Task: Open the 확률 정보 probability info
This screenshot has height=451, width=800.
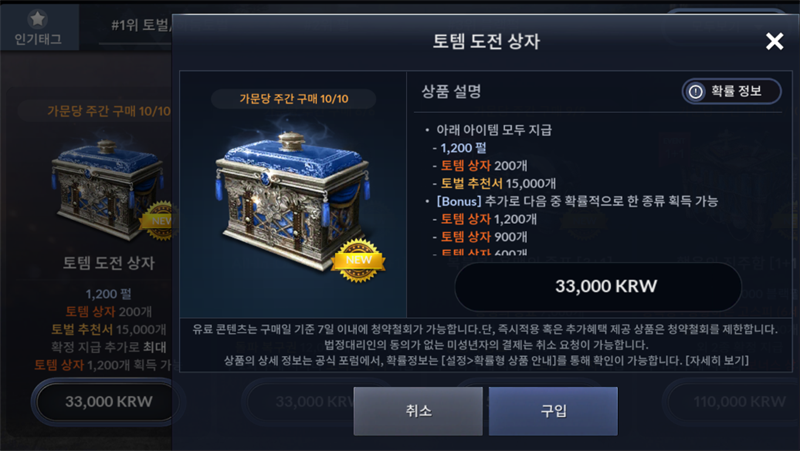Action: (731, 91)
